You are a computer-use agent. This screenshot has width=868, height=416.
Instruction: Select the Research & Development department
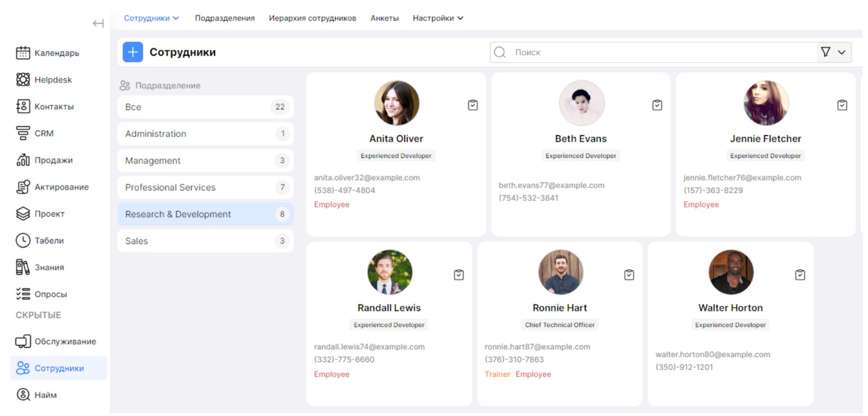206,214
